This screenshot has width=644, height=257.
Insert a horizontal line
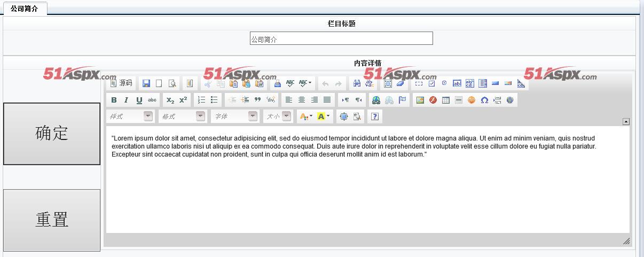(x=459, y=100)
